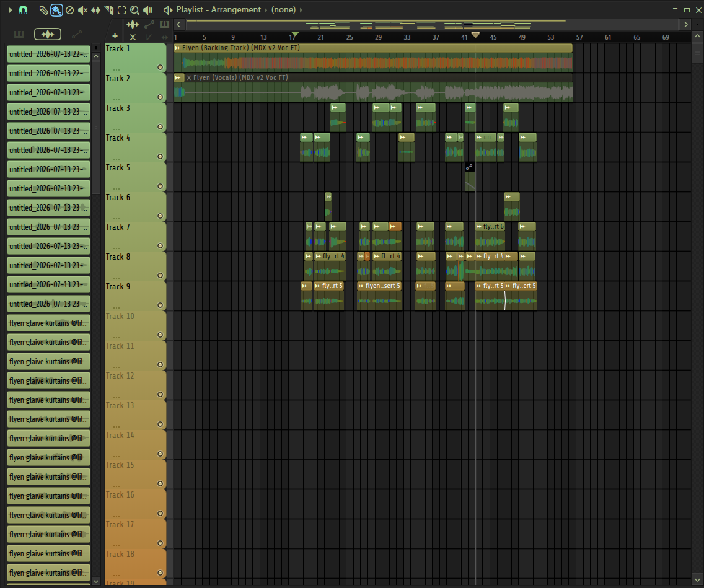Open the flyen..sert 5 clip menu

coord(361,286)
